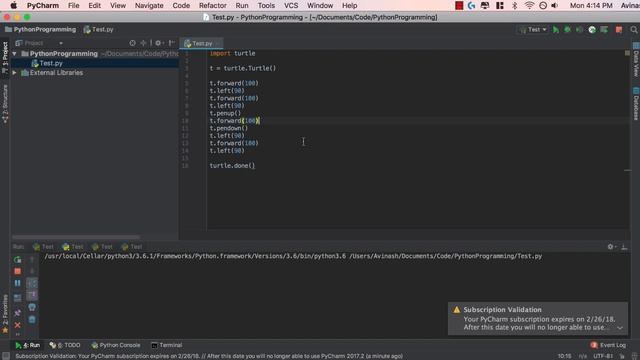Collapse all in the Project panel

coord(143,43)
